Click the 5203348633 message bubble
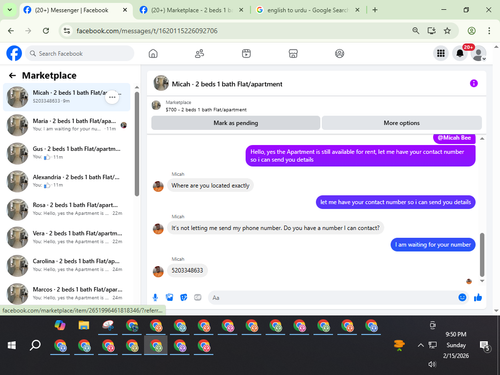This screenshot has height=375, width=500. (x=187, y=270)
